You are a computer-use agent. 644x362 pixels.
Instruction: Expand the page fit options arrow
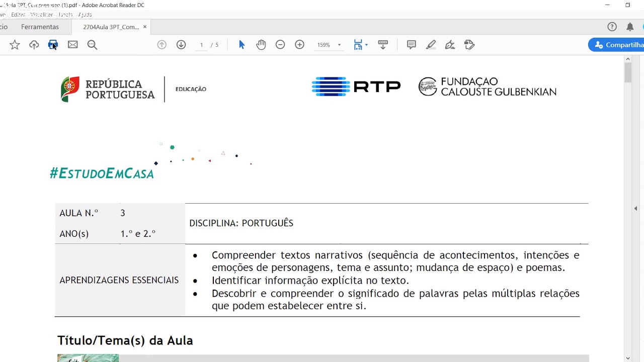click(x=366, y=45)
